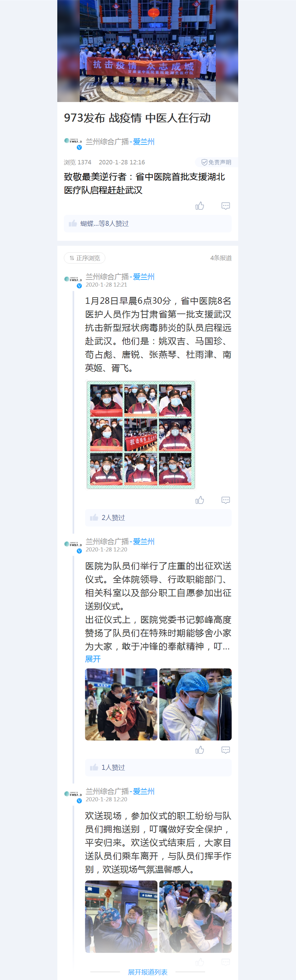
Task: Like the main headline post with thumbs-up
Action: 200,206
